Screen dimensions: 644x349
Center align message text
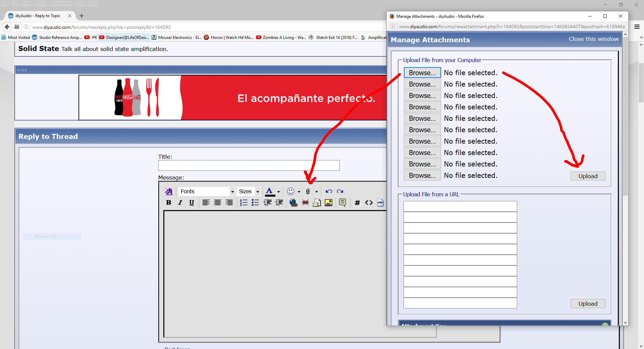coord(217,202)
